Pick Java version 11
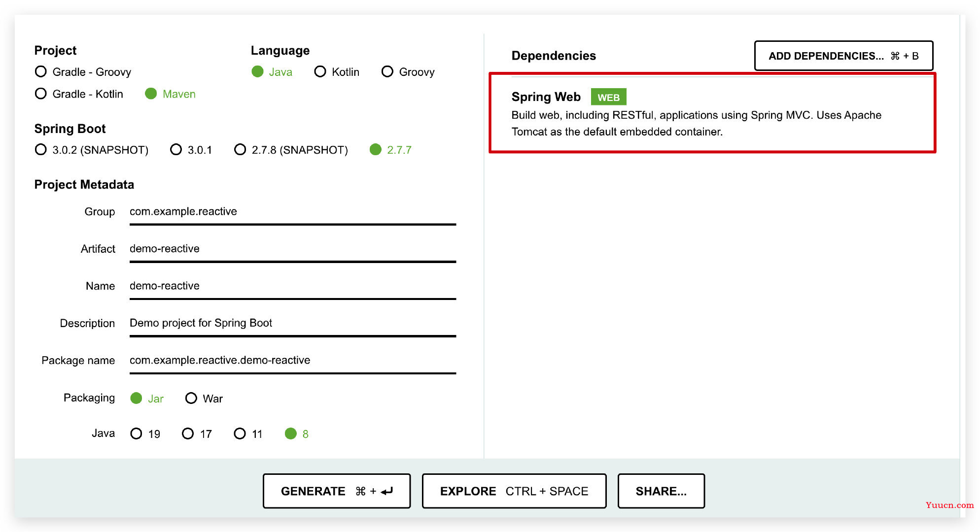Screen dimensions: 980x532 (x=248, y=434)
